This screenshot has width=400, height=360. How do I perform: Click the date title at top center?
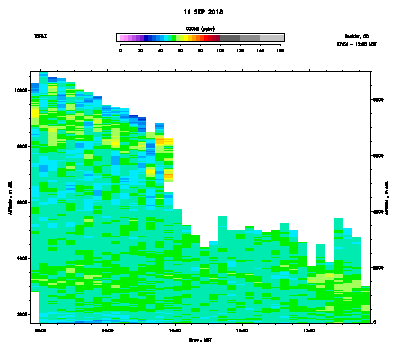(203, 12)
